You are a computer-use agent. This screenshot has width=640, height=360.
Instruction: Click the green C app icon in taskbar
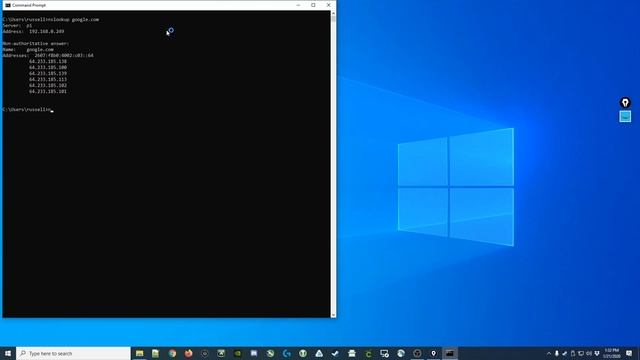368,354
